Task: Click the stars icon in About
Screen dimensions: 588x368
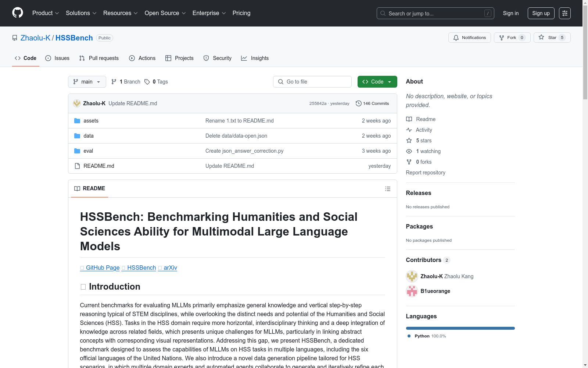Action: tap(409, 141)
